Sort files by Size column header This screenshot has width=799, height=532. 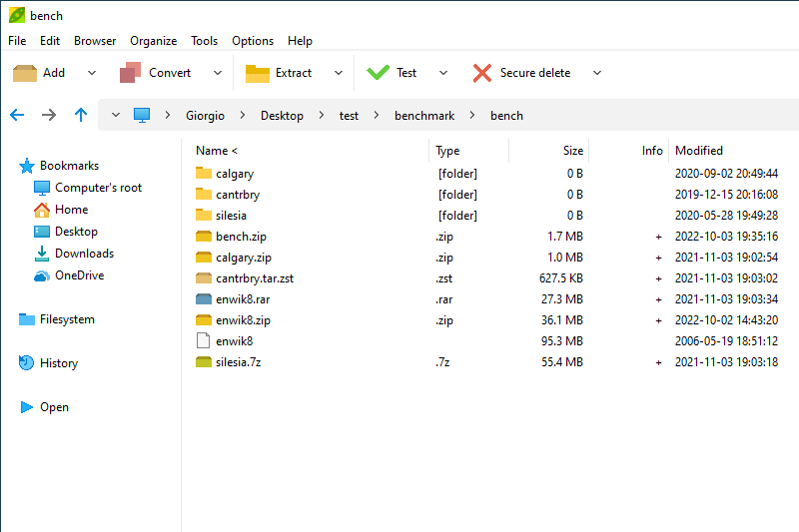pyautogui.click(x=572, y=151)
